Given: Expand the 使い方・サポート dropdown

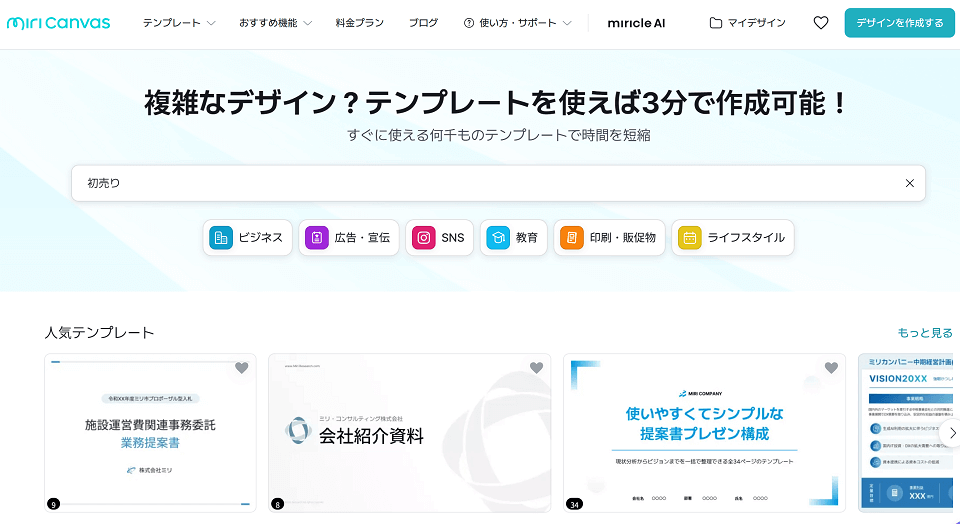Looking at the screenshot, I should 518,23.
